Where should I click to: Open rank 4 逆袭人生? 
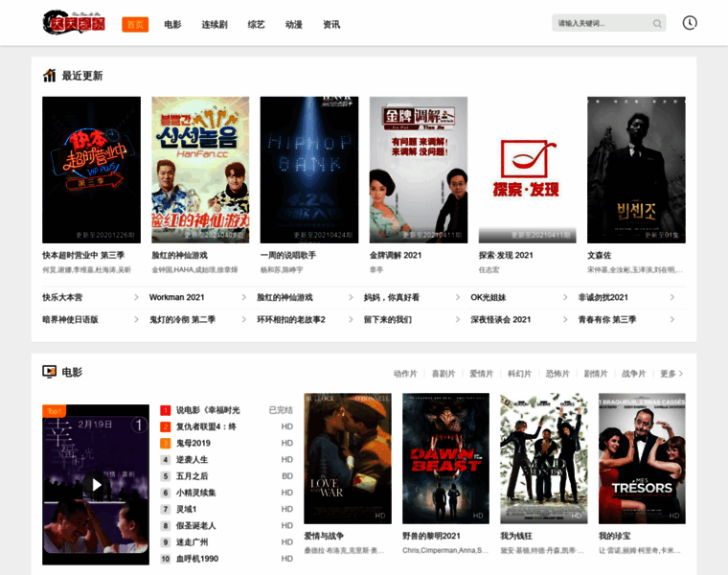[192, 459]
